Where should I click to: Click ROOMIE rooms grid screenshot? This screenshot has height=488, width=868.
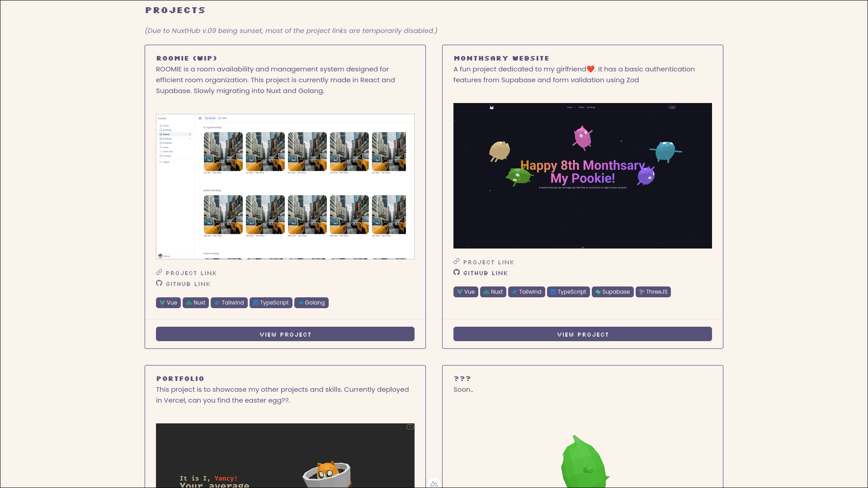pyautogui.click(x=285, y=187)
